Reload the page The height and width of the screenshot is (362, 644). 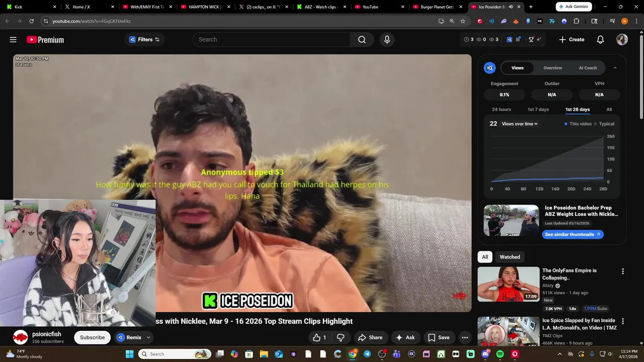pyautogui.click(x=31, y=21)
